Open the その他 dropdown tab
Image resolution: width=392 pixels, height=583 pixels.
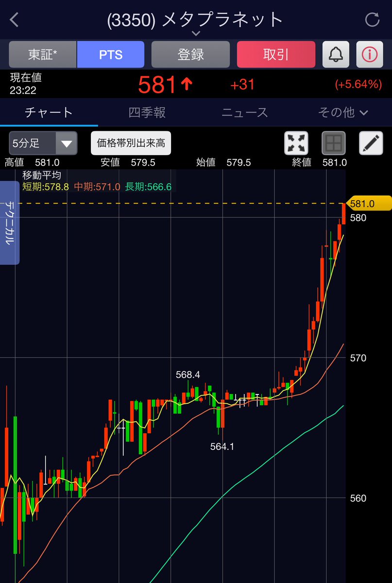(343, 113)
